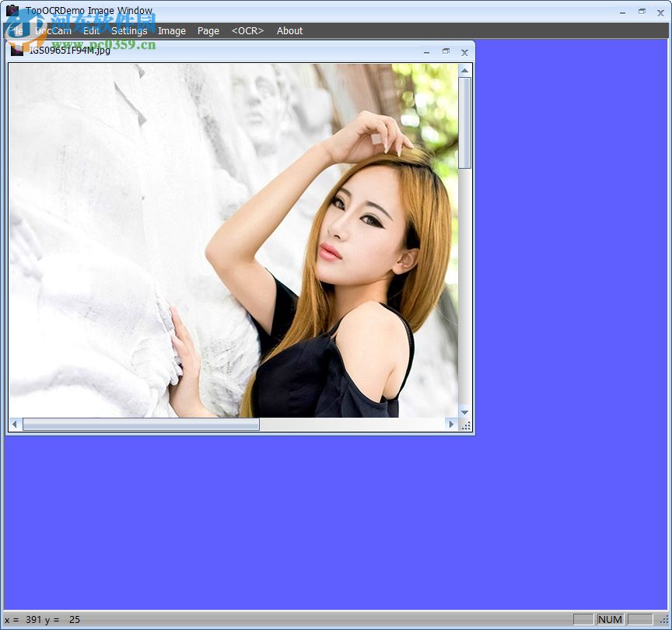Click the vertical scrollbar up arrow
Viewport: 672px width, 630px height.
(x=464, y=70)
